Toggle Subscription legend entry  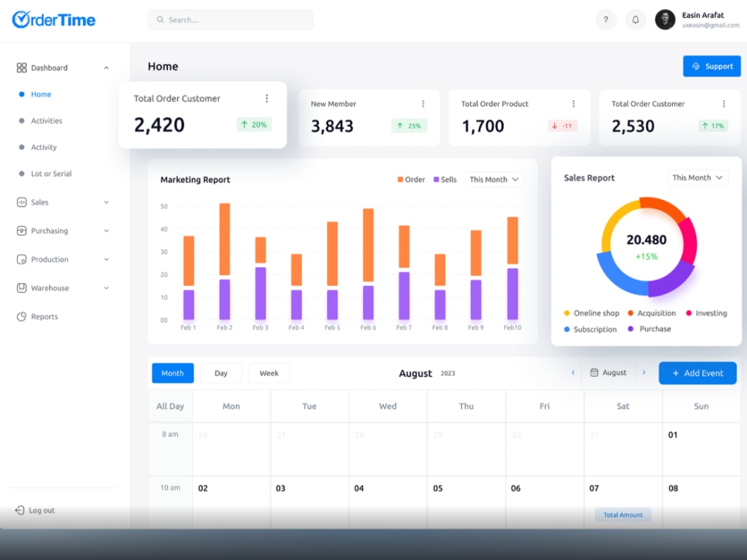click(x=590, y=329)
